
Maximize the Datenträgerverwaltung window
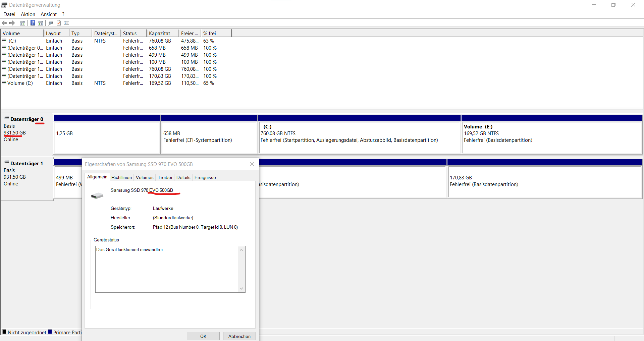point(613,5)
